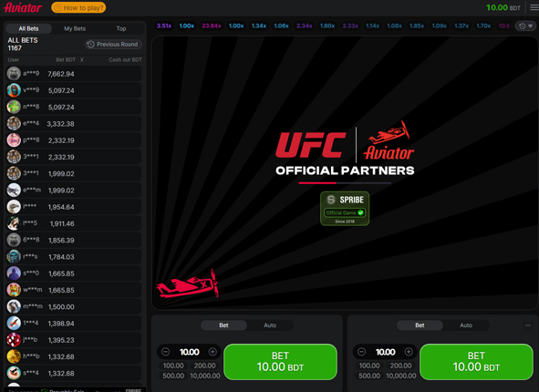Click the 1.70x round multiplier
This screenshot has width=539, height=392.
(483, 26)
